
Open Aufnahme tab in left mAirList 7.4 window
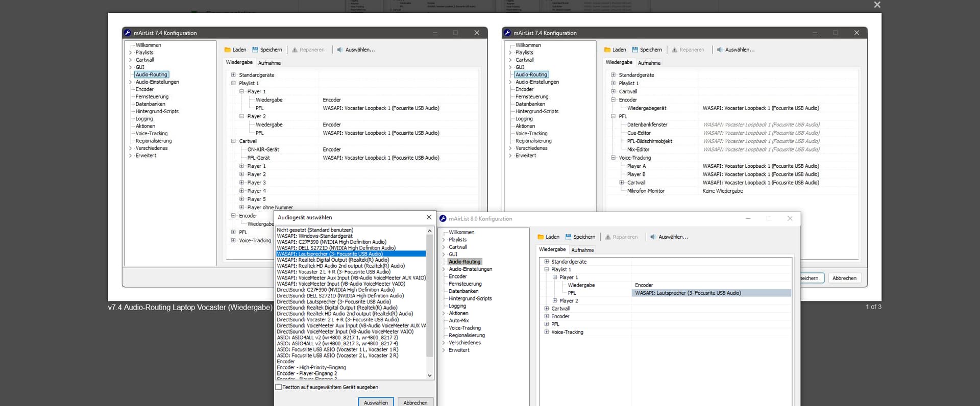point(269,63)
